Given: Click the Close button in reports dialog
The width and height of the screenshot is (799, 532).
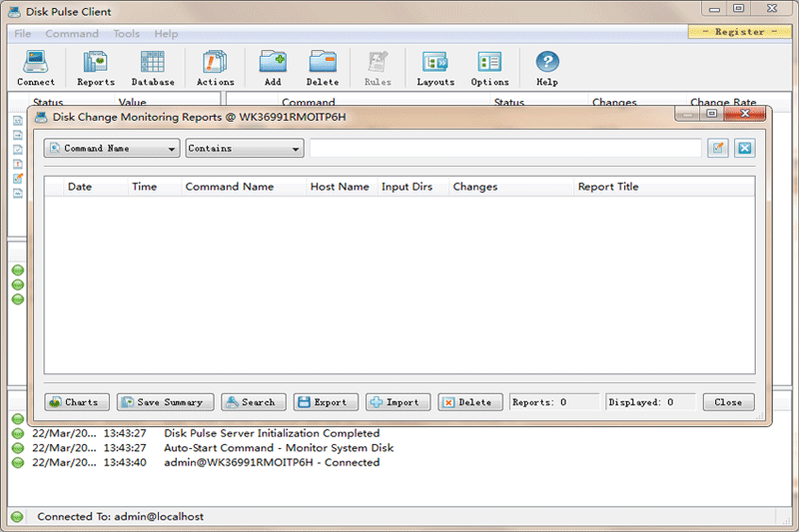Looking at the screenshot, I should 729,402.
